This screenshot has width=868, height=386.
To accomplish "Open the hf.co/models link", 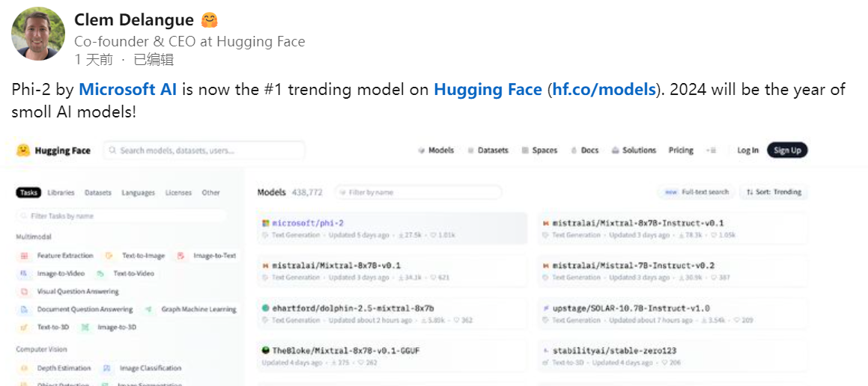I will (x=604, y=89).
